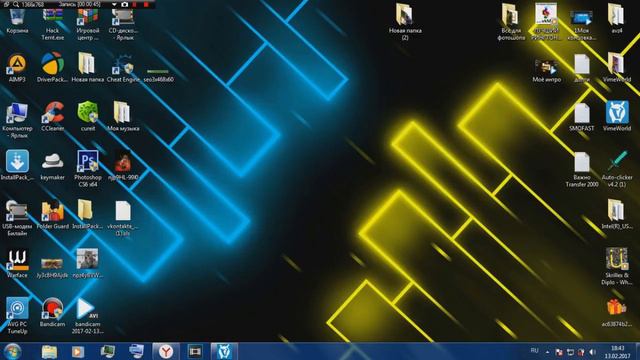Select the vkontakte file icon

(x=123, y=218)
